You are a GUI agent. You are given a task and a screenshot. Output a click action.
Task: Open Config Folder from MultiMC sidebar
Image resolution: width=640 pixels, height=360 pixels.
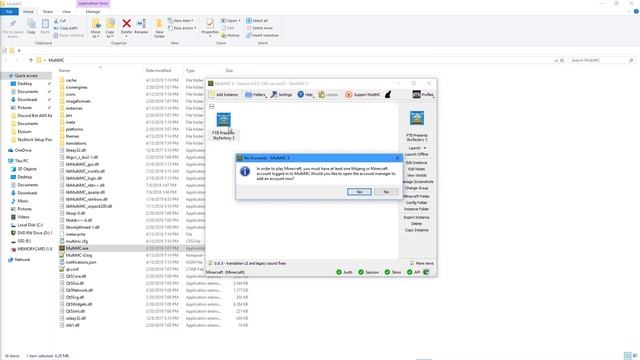pos(416,202)
